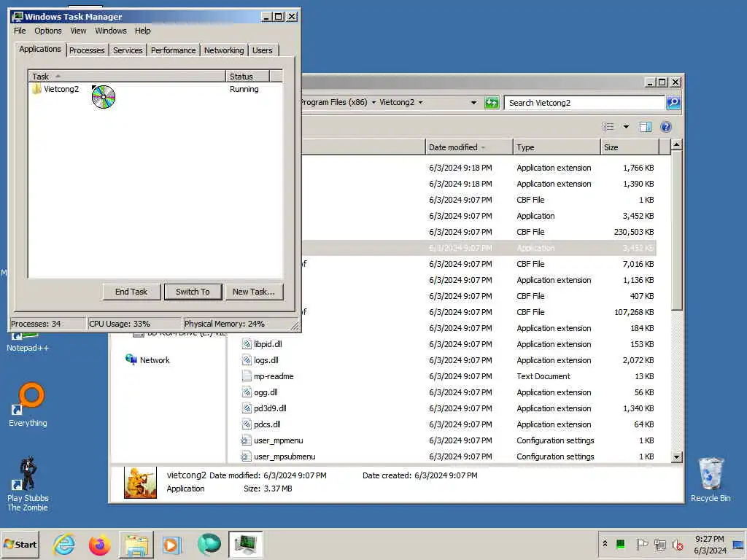Open the more view options dropdown arrow
The width and height of the screenshot is (747, 560).
click(x=626, y=127)
